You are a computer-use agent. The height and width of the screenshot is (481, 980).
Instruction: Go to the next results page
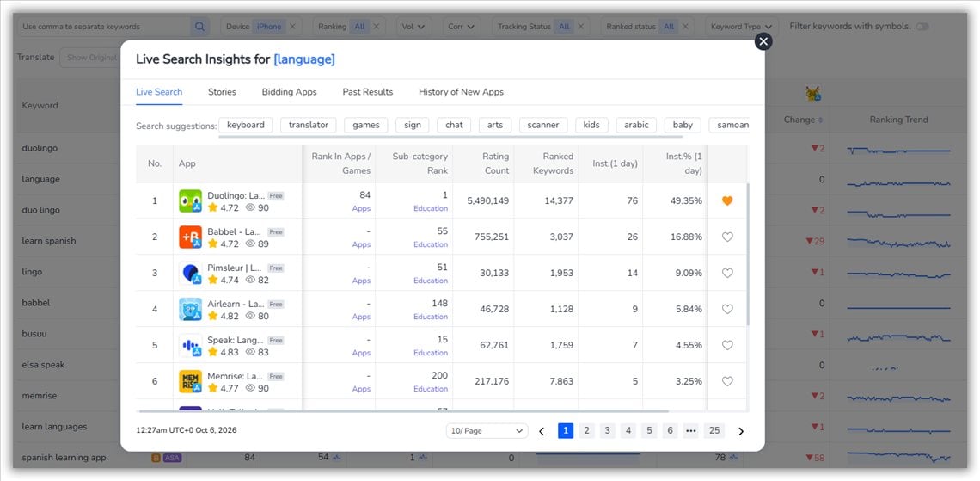tap(741, 431)
